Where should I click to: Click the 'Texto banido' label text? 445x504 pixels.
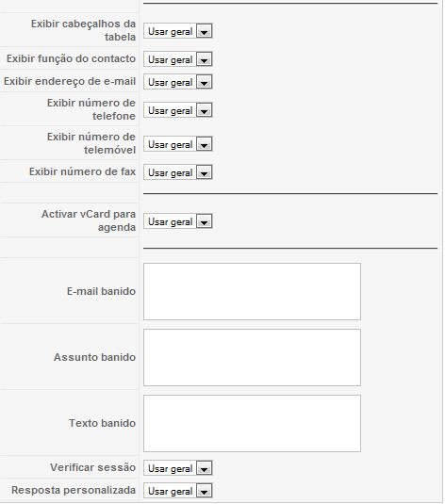102,423
